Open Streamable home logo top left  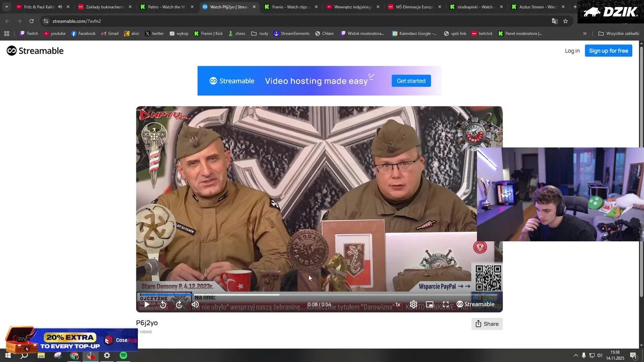[x=35, y=51]
